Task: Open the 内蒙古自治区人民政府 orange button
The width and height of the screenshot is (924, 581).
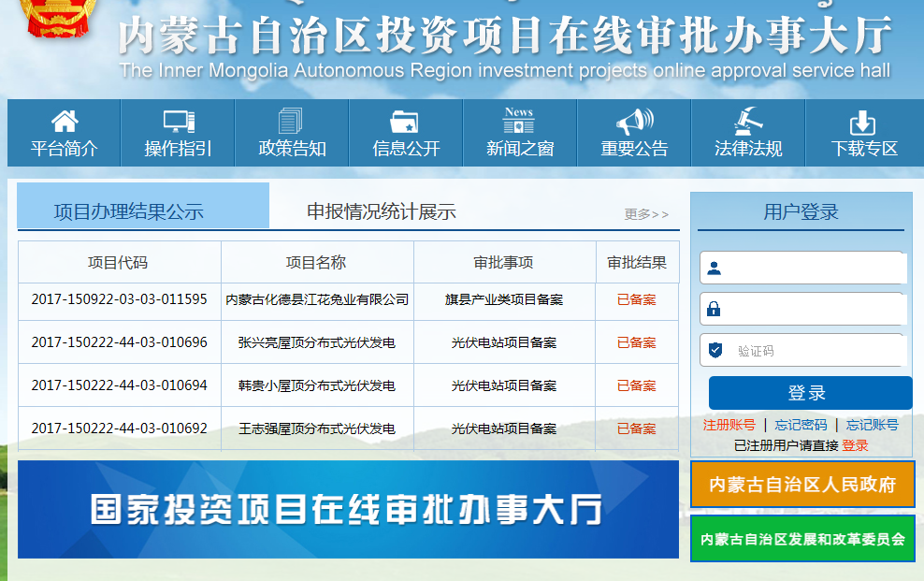Action: (802, 485)
